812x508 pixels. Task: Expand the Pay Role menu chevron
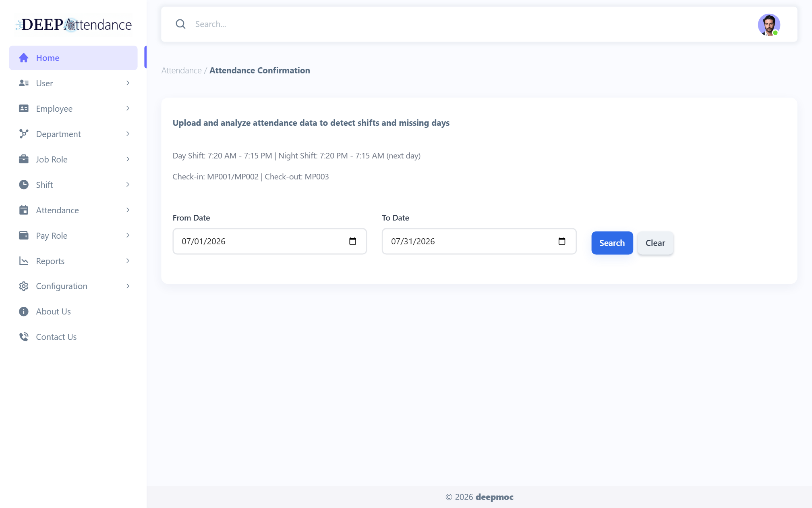128,235
